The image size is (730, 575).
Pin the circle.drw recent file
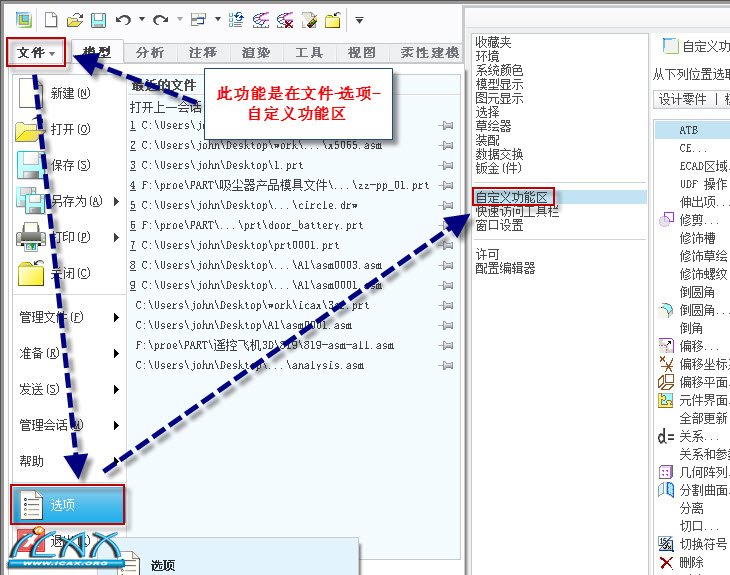pyautogui.click(x=446, y=205)
